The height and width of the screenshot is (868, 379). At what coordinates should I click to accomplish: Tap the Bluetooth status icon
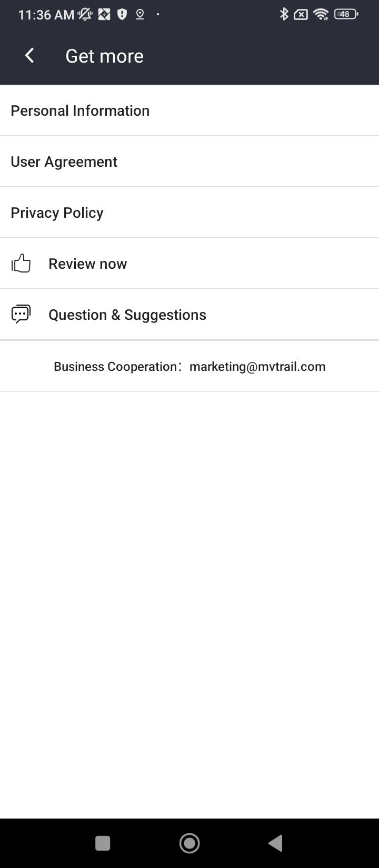pos(284,14)
